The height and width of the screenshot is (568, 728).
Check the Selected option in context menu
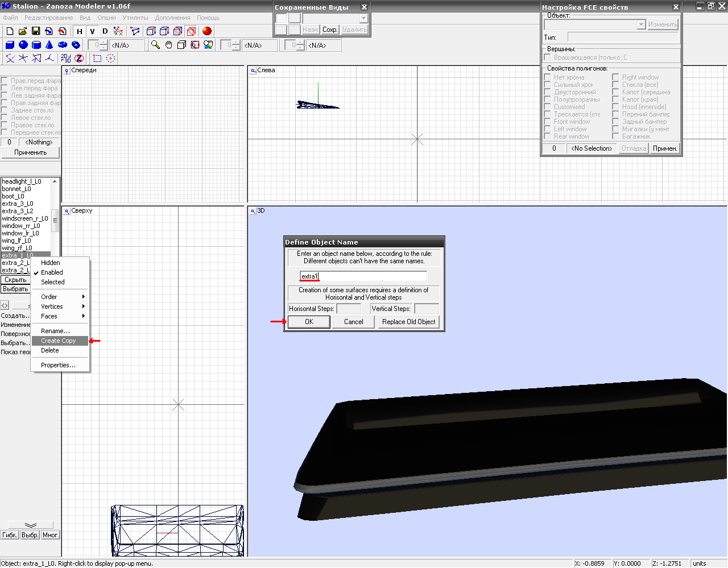[x=52, y=282]
